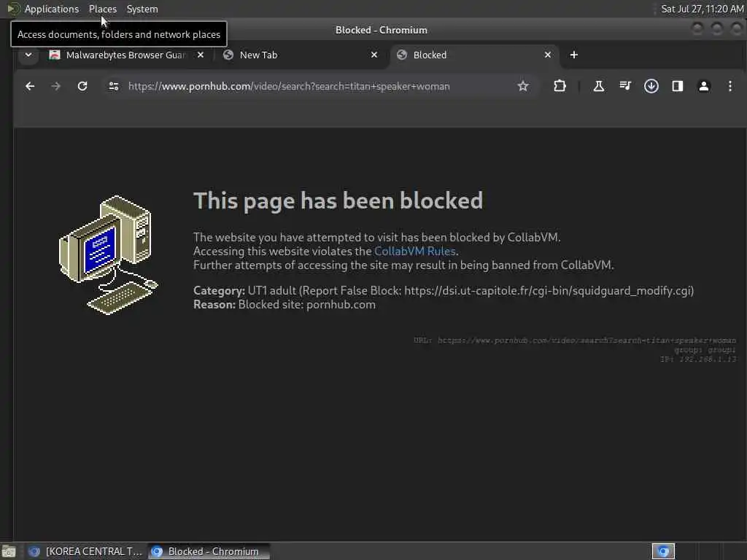Open the Places menu
This screenshot has width=747, height=560.
point(102,9)
